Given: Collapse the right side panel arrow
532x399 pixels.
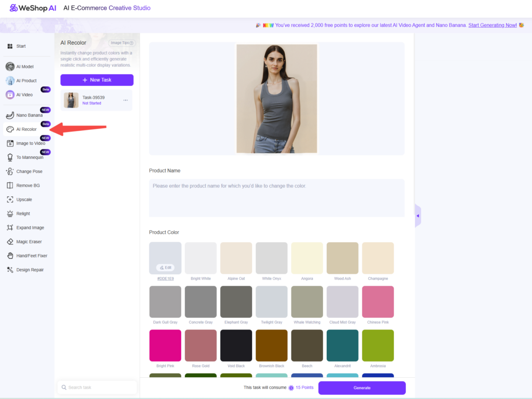Looking at the screenshot, I should tap(418, 216).
